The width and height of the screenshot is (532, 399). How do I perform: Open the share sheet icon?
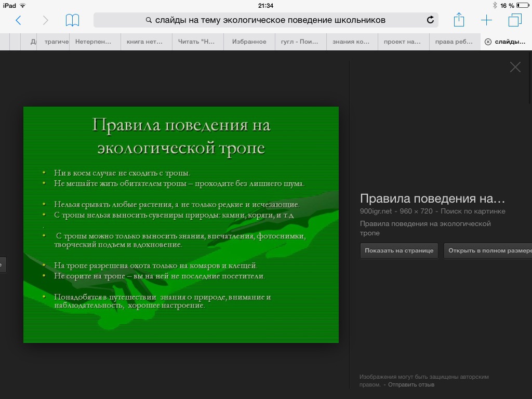click(459, 19)
